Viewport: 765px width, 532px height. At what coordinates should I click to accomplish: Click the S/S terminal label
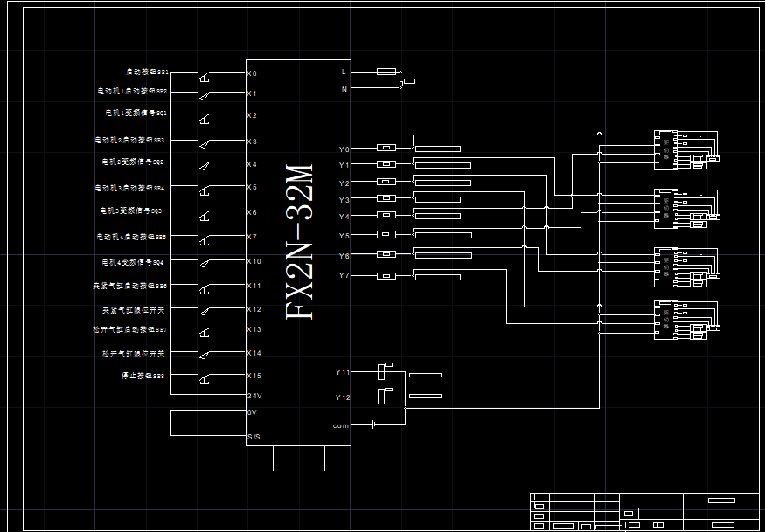click(x=254, y=437)
